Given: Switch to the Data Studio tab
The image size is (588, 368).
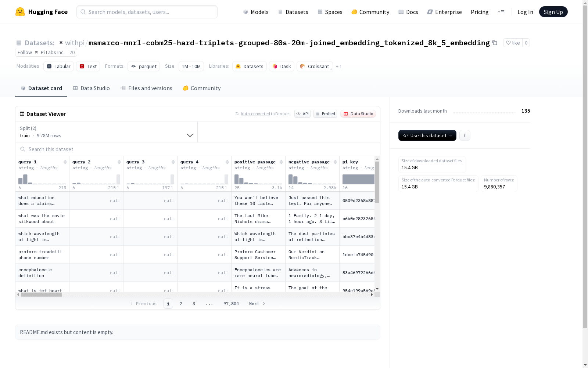Looking at the screenshot, I should 91,88.
